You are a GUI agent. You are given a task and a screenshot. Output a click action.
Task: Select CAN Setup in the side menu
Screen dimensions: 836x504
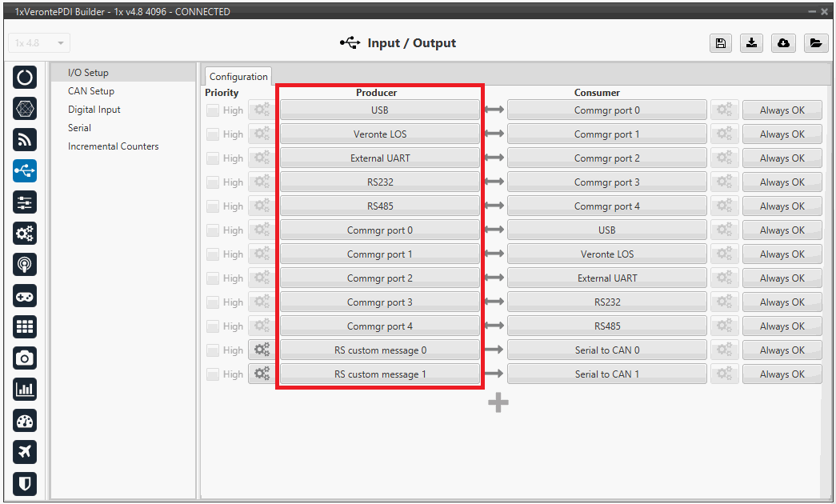(90, 91)
